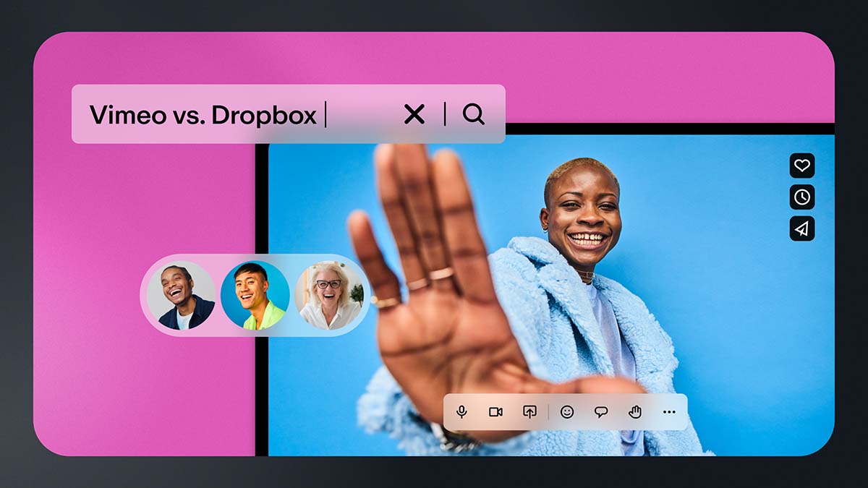This screenshot has width=868, height=488.
Task: Like the video with the heart icon
Action: (801, 166)
